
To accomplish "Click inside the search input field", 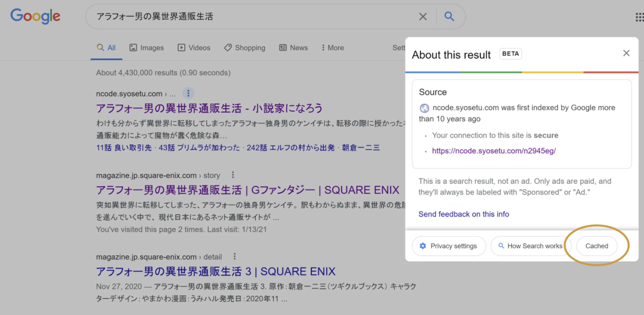I will click(x=250, y=17).
